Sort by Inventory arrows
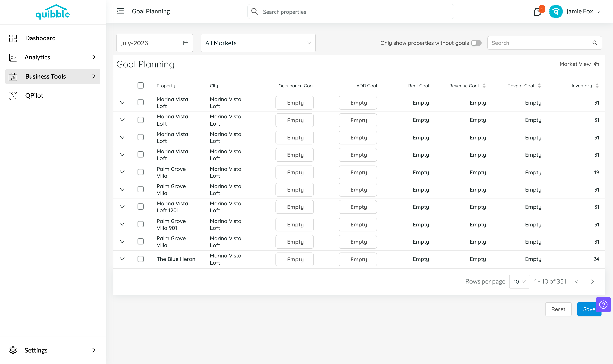 point(597,86)
